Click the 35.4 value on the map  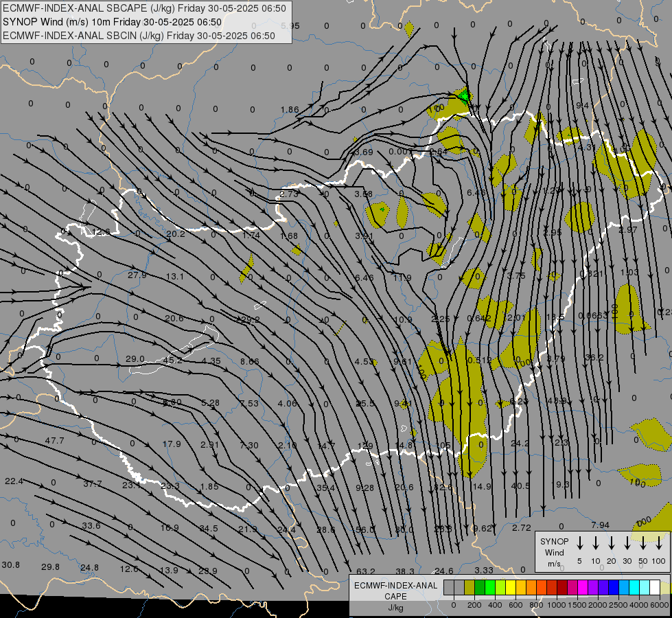click(326, 488)
